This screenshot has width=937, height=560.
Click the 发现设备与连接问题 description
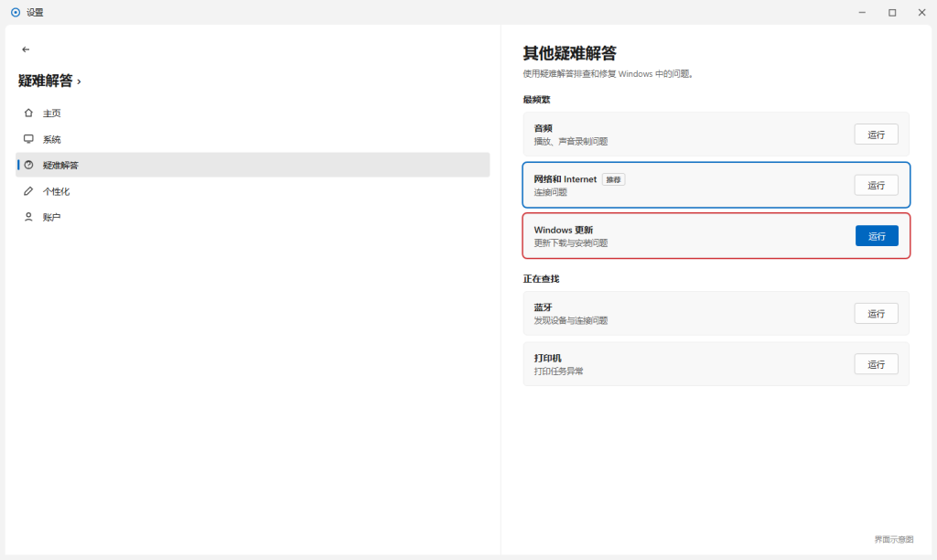(x=571, y=321)
